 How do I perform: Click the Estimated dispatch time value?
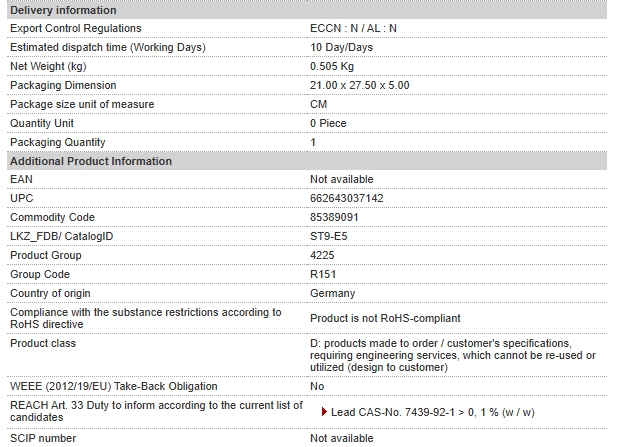point(341,47)
